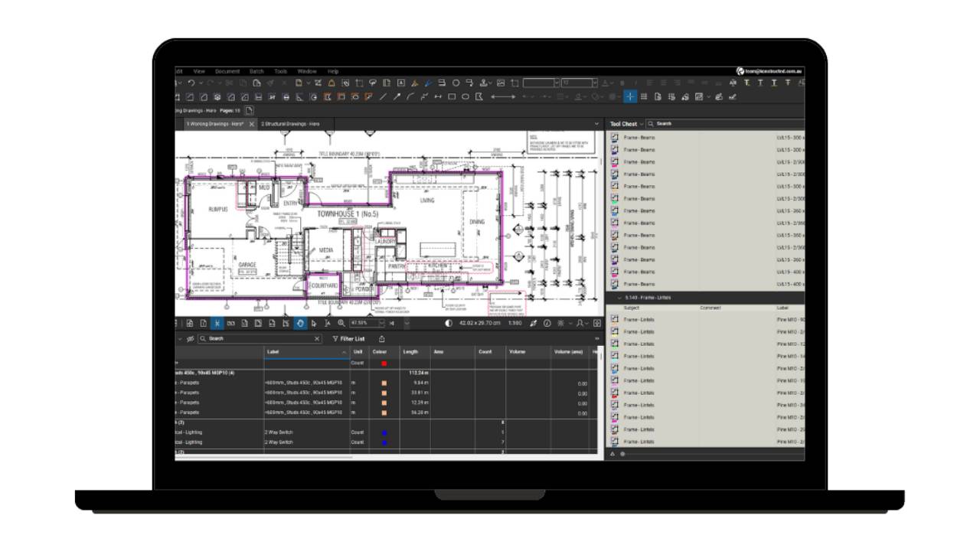Collapse the 5.140 - Frame - Lintels section
Viewport: 980px width, 551px height.
pyautogui.click(x=619, y=298)
